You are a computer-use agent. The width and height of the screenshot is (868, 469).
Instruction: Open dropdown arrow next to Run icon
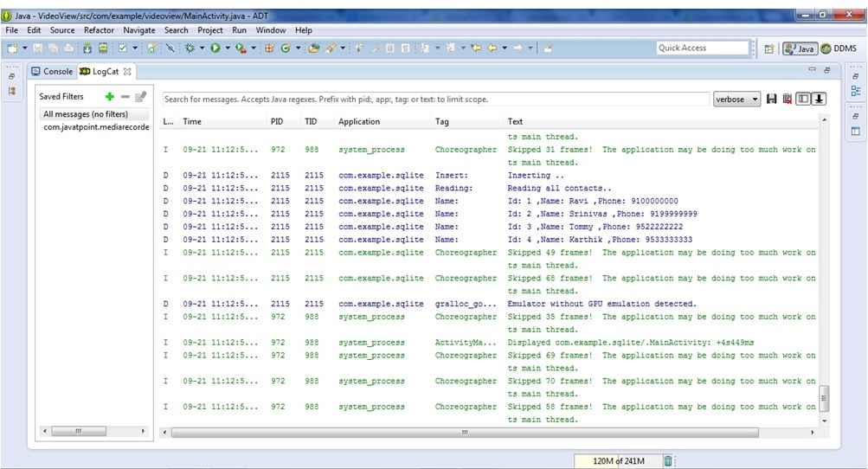[227, 48]
